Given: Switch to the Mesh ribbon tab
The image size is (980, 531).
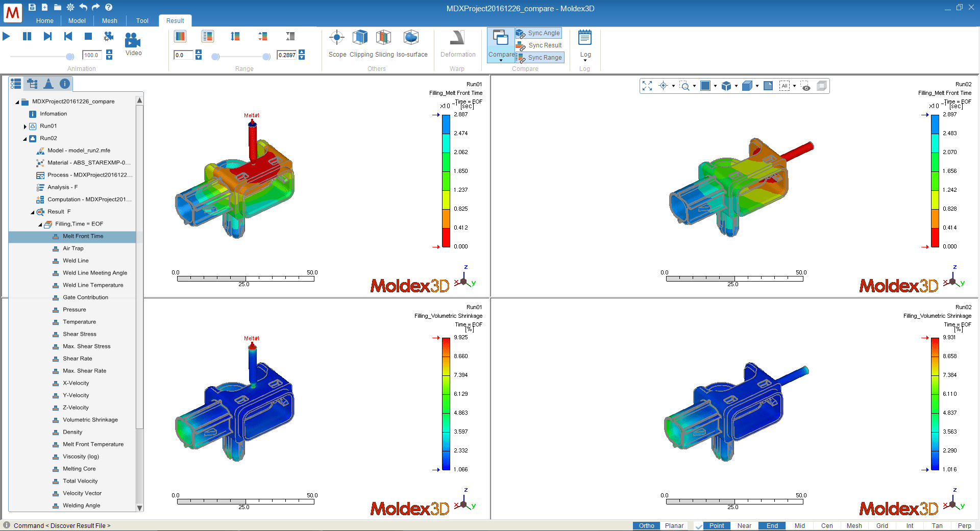Looking at the screenshot, I should [x=110, y=21].
